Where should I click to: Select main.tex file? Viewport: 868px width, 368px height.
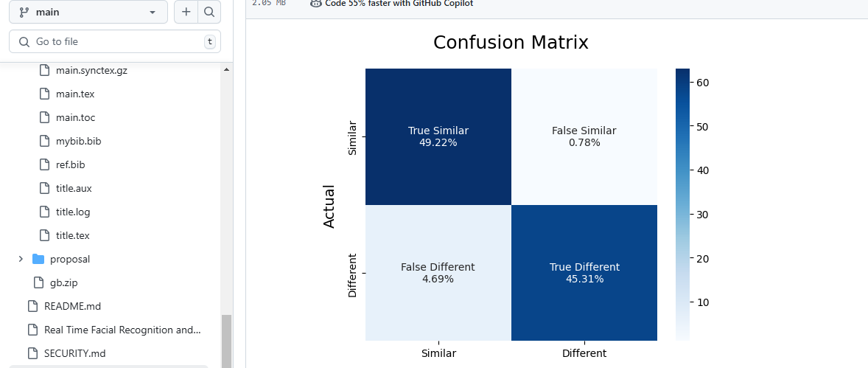[x=75, y=94]
